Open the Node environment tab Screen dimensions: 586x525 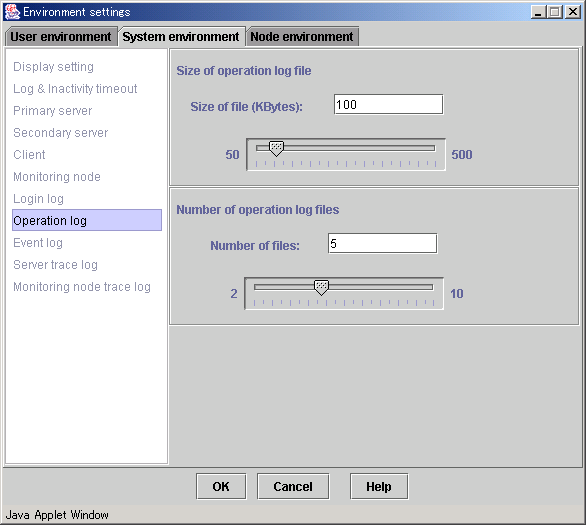point(302,37)
